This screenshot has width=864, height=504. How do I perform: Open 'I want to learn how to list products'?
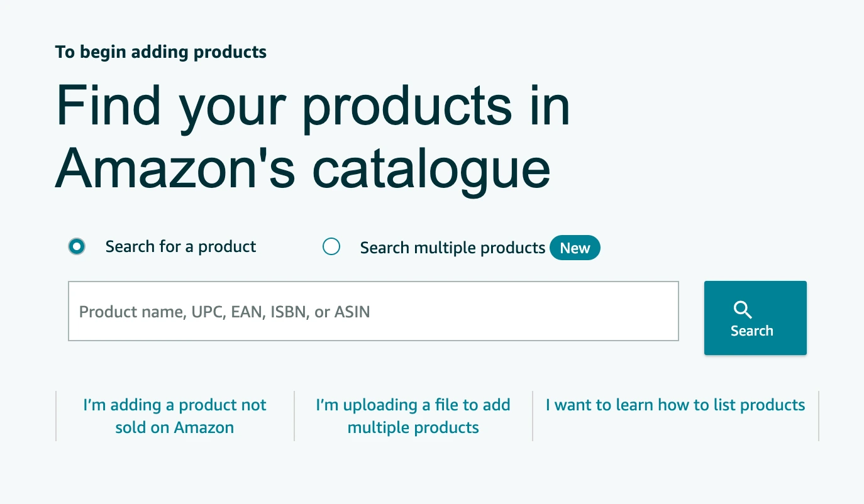675,405
